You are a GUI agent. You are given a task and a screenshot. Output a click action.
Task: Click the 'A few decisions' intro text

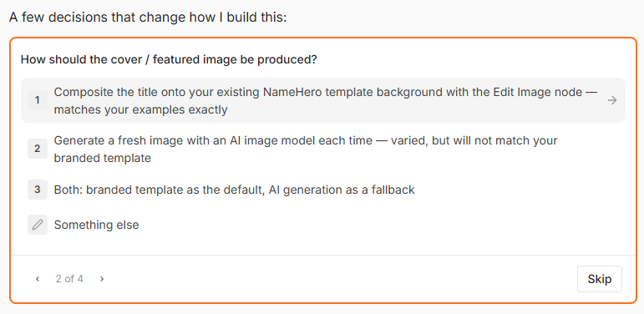pyautogui.click(x=148, y=18)
